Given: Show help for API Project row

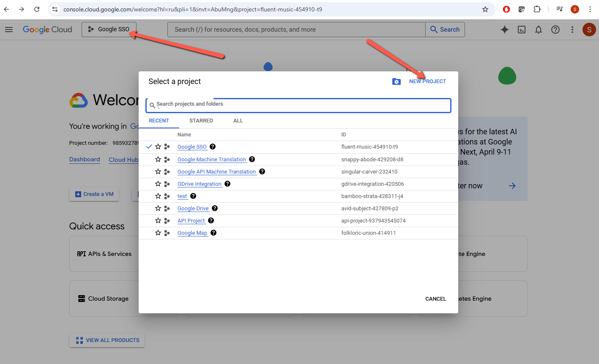Looking at the screenshot, I should tap(211, 220).
